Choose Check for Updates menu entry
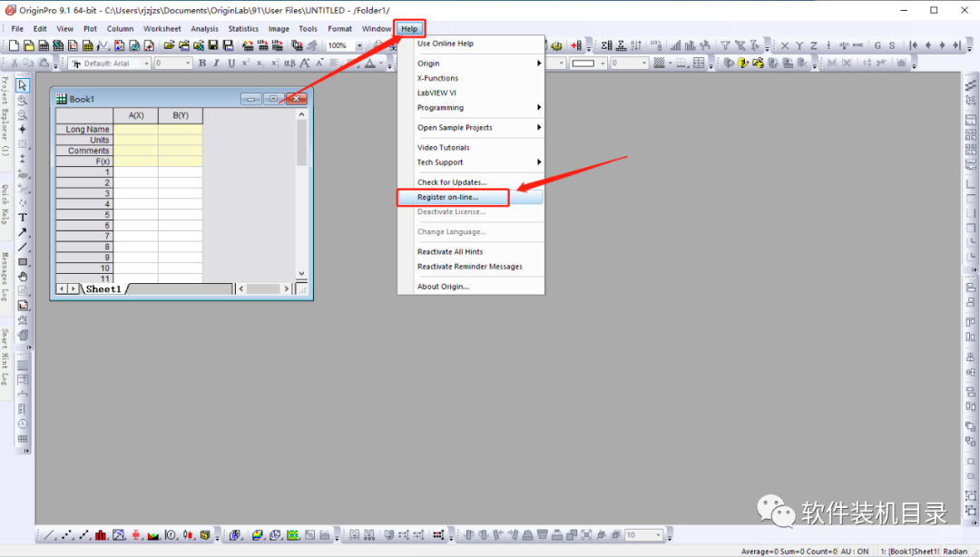The image size is (980, 557). point(471,182)
